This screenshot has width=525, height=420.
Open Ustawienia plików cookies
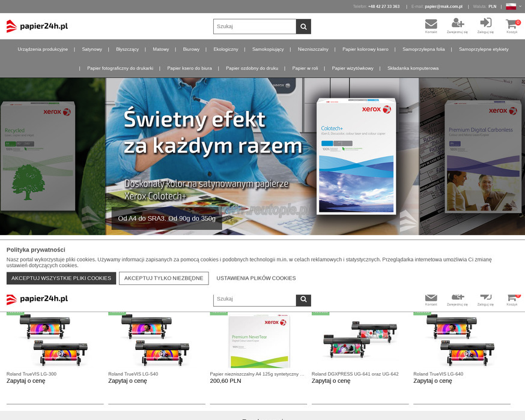(256, 278)
